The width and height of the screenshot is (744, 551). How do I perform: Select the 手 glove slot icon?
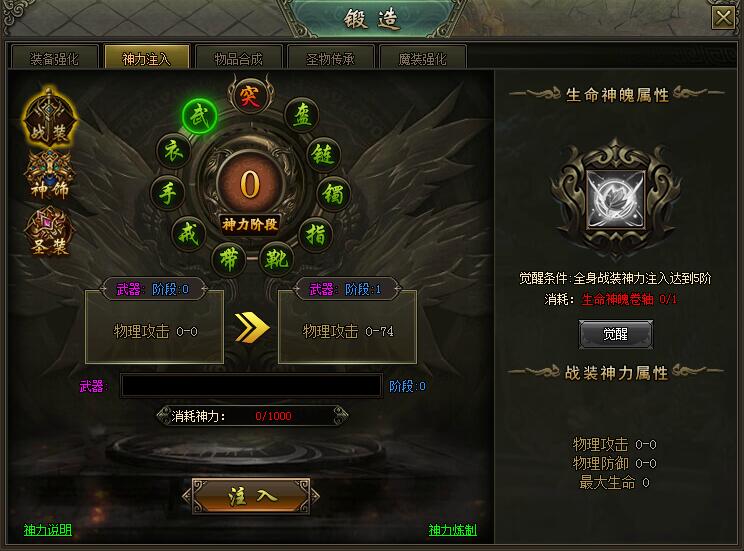tap(168, 194)
